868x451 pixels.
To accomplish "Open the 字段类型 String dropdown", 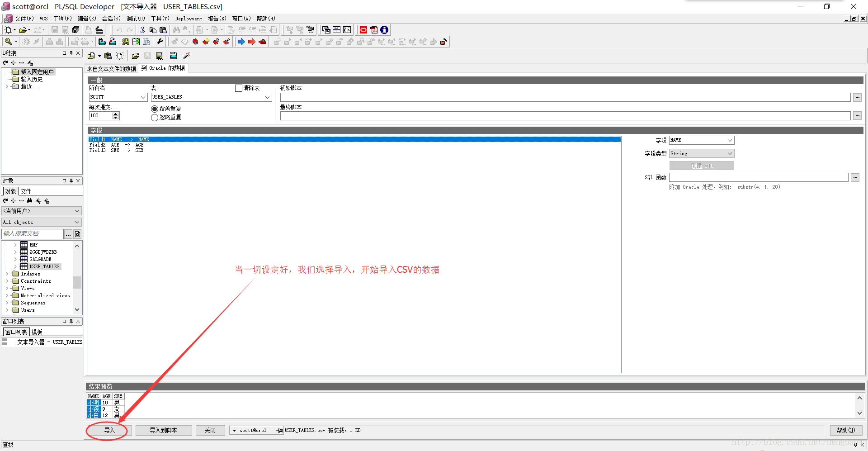I will click(730, 154).
